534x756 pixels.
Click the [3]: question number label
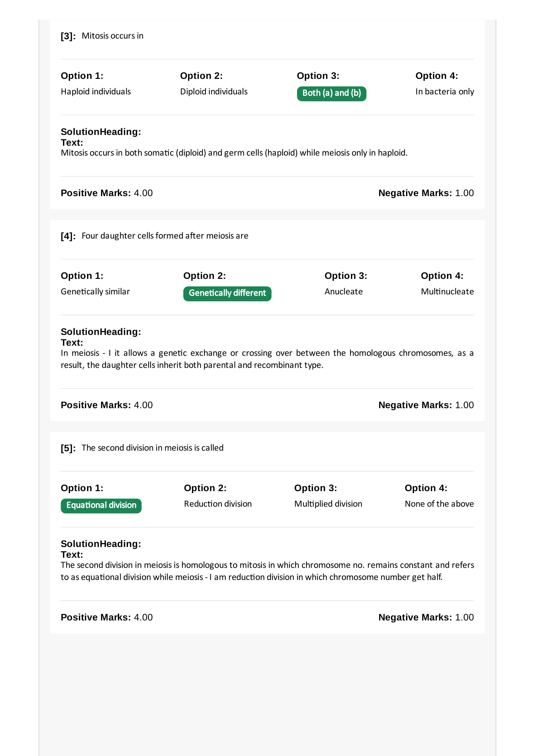68,36
